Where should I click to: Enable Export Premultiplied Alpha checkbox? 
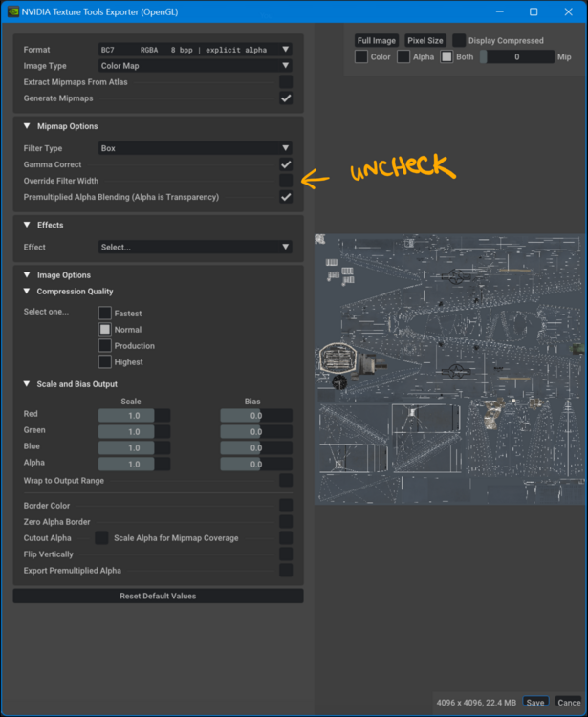tap(286, 570)
